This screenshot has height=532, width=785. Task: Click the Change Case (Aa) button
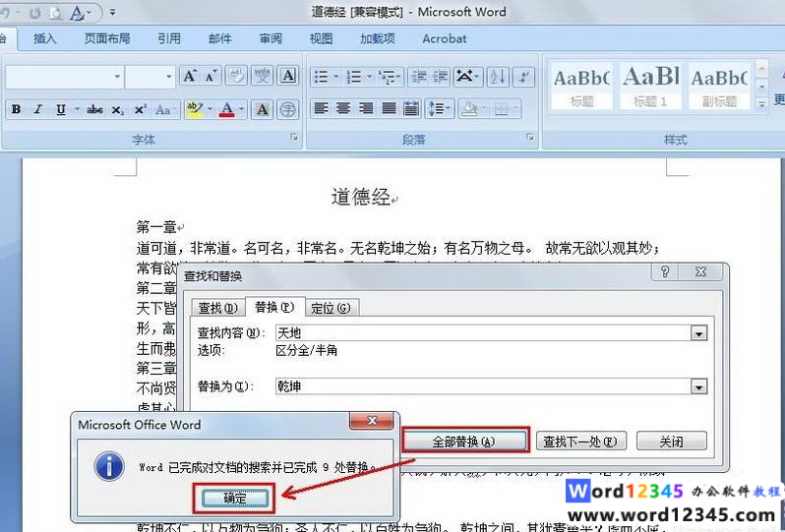tap(164, 109)
